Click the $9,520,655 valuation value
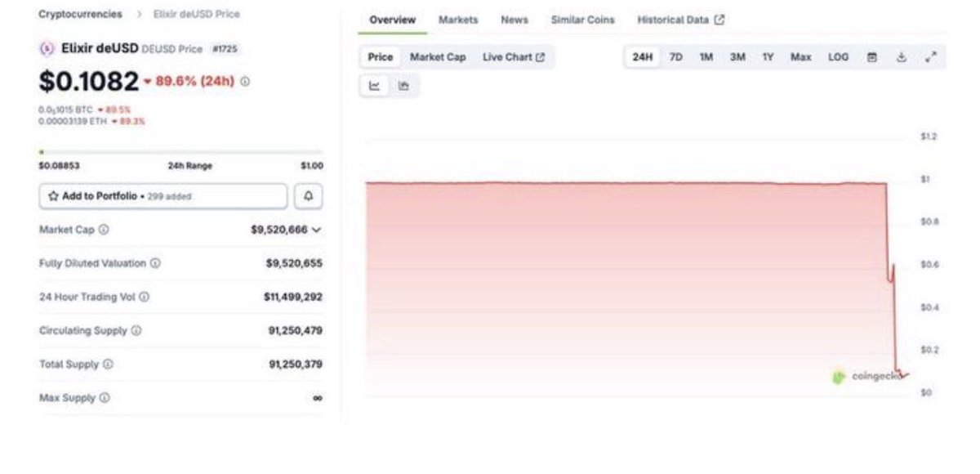This screenshot has width=980, height=474. click(294, 263)
